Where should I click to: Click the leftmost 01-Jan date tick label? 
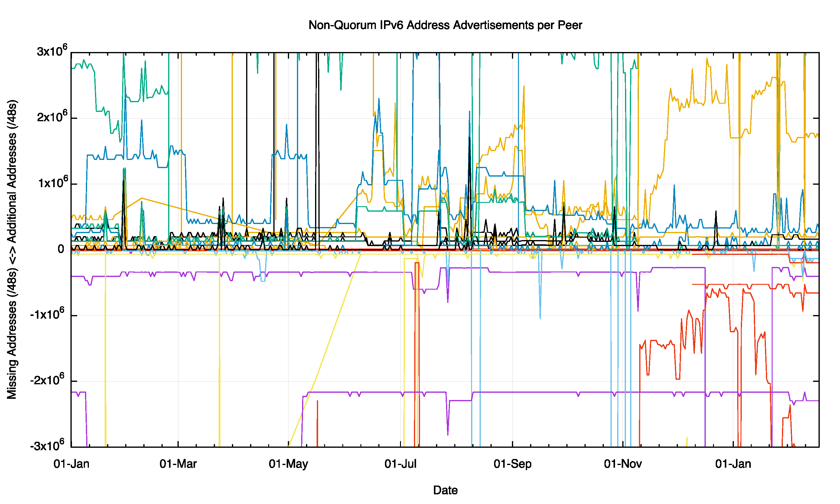[71, 464]
